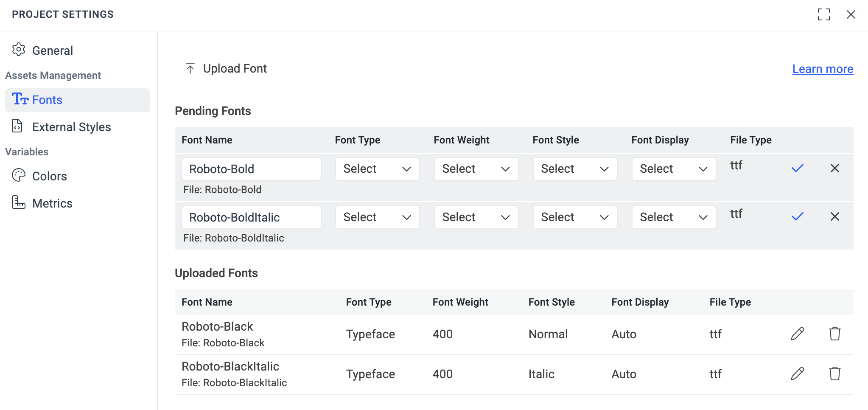
Task: Delete the Roboto-BlackItalic font
Action: [835, 373]
